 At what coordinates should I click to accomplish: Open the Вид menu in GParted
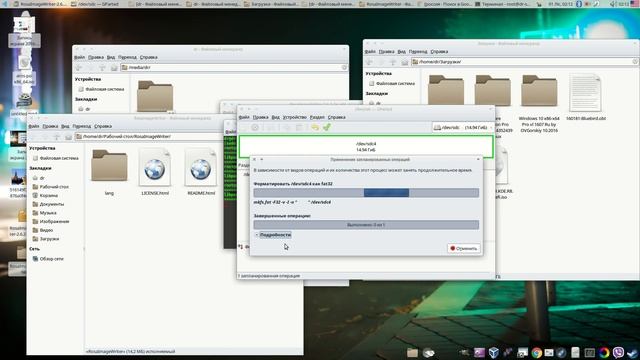[x=276, y=117]
